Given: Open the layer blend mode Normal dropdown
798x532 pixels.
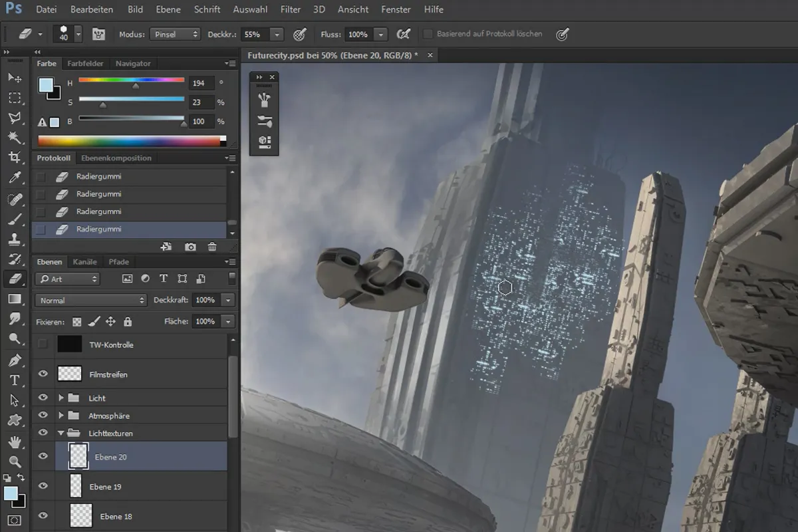Looking at the screenshot, I should (x=90, y=300).
